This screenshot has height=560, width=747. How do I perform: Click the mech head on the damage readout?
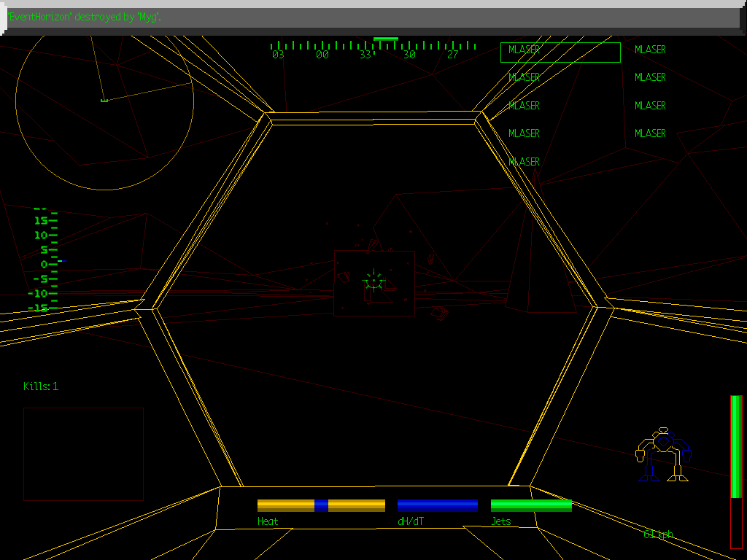[663, 429]
